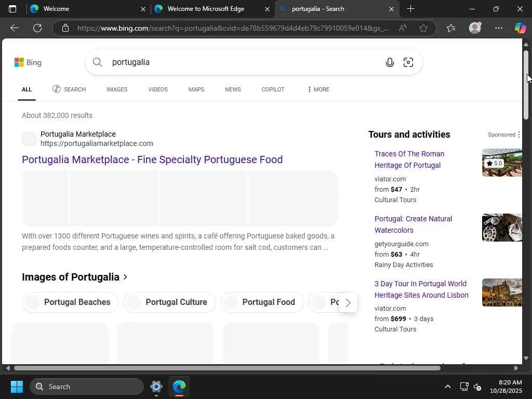Click the horizontal scrollbar thumb
This screenshot has height=399, width=532.
227,368
